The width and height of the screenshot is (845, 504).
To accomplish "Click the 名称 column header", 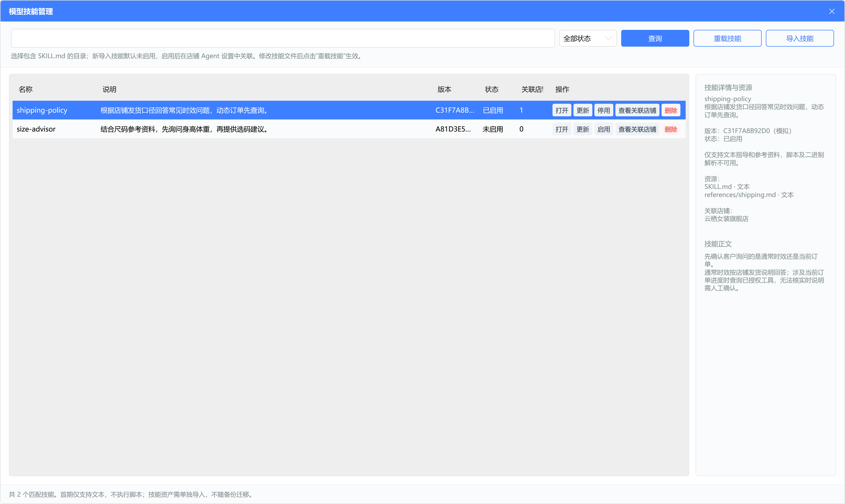I will (x=25, y=89).
